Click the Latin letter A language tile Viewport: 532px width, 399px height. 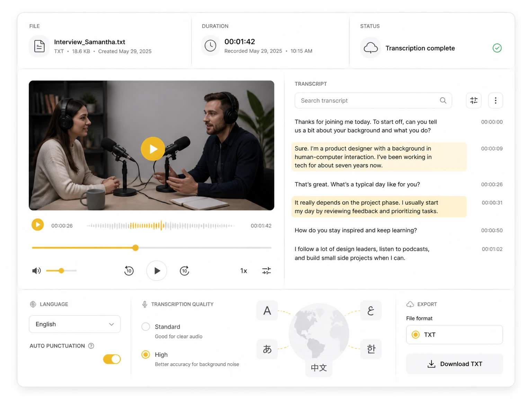click(267, 310)
